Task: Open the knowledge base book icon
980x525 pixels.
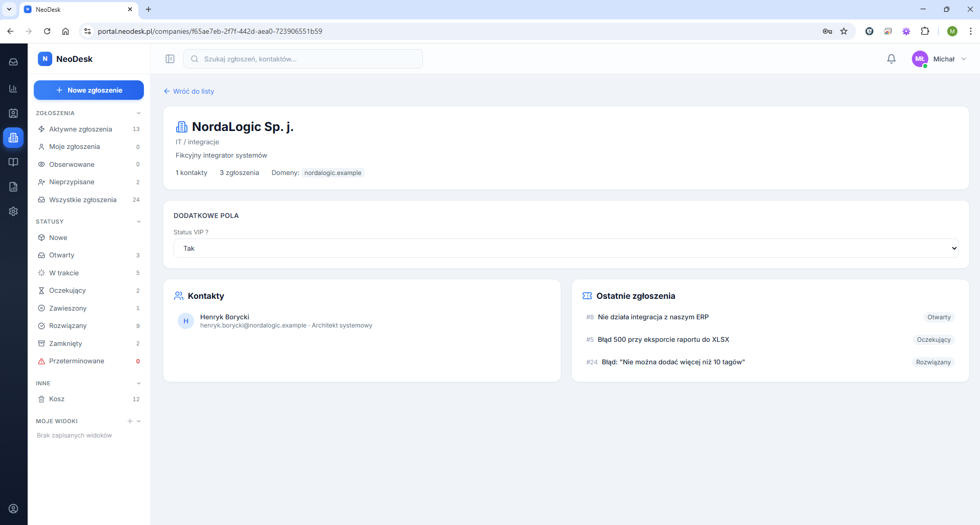Action: click(13, 162)
